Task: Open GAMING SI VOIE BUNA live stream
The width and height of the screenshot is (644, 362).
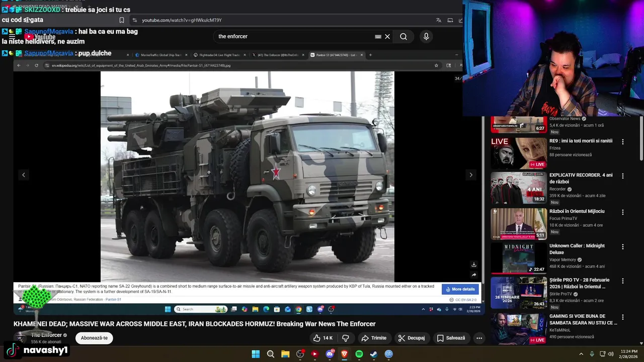Action: (583, 320)
